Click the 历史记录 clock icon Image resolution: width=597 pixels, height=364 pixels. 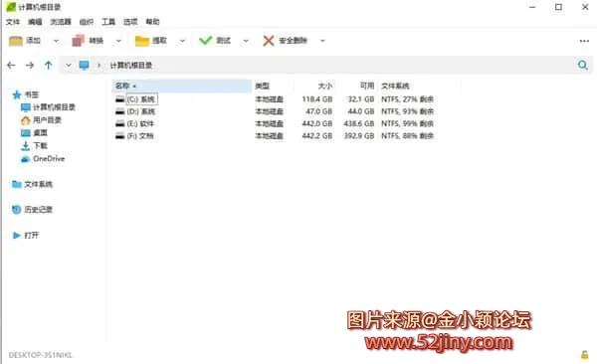click(16, 210)
